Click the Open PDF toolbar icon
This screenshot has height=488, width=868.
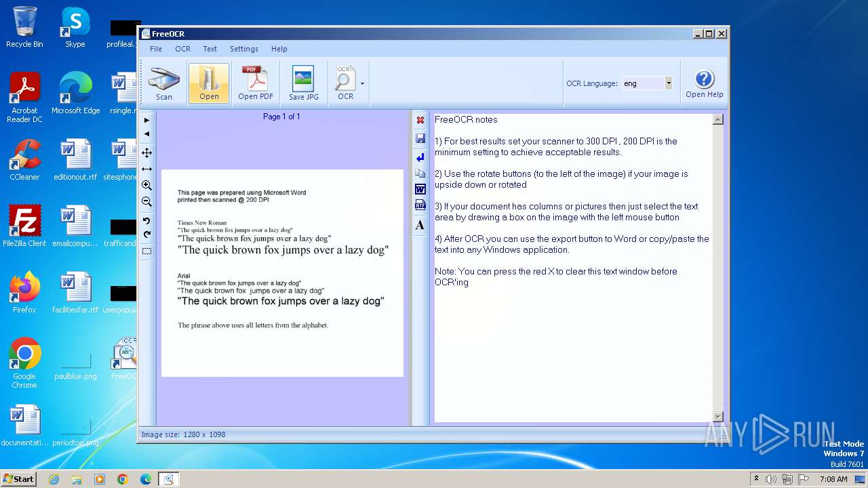pos(256,83)
